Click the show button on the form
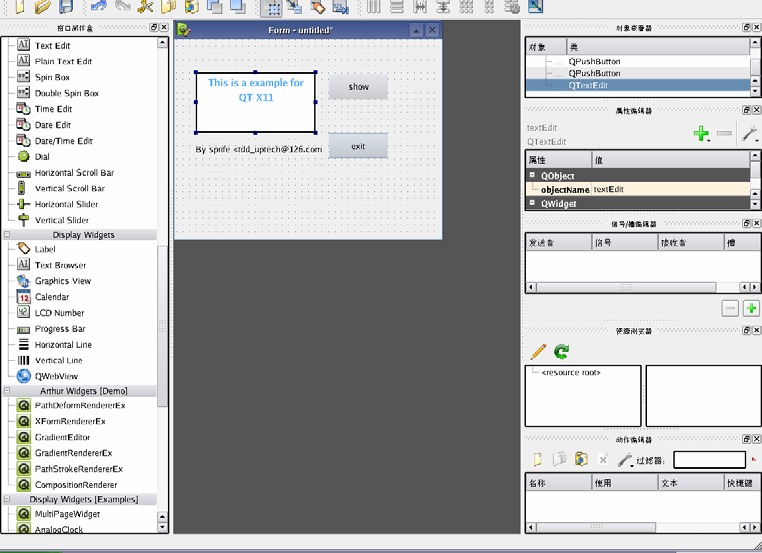This screenshot has width=762, height=553. (358, 87)
